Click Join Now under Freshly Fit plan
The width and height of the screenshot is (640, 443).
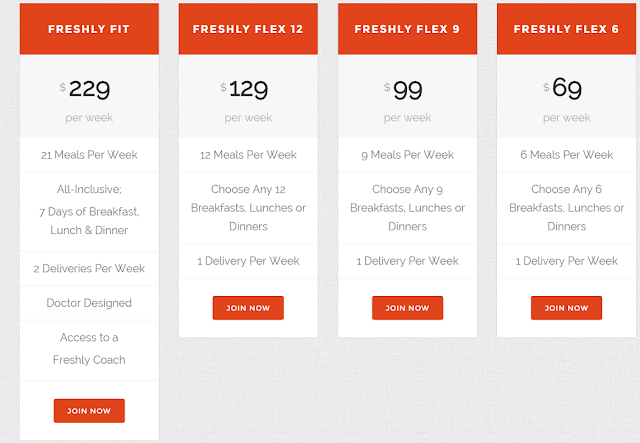tap(89, 411)
